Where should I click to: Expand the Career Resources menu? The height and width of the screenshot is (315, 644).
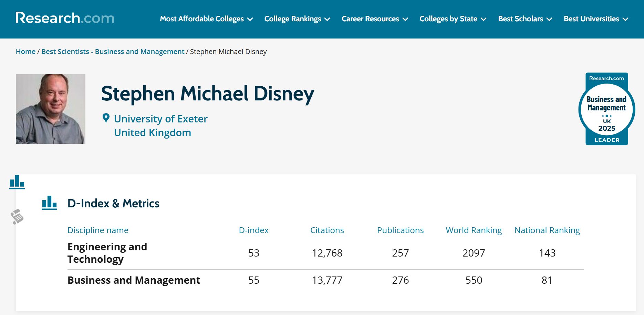[x=374, y=19]
